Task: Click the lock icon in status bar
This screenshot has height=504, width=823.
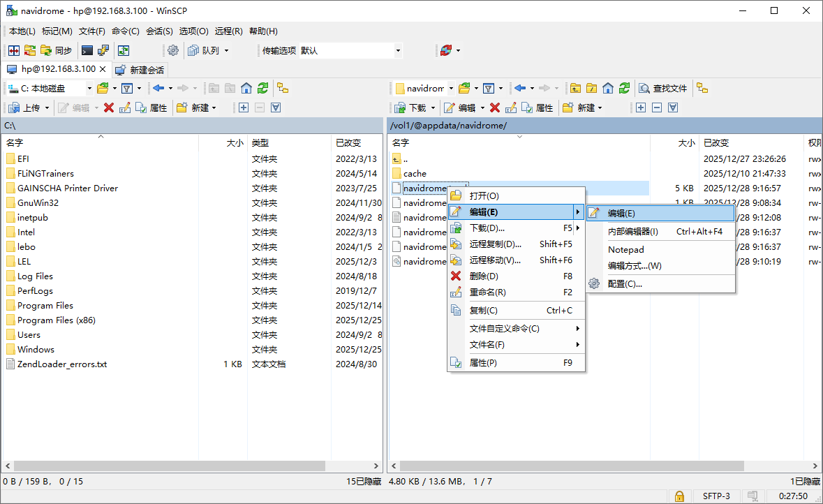Action: [679, 496]
